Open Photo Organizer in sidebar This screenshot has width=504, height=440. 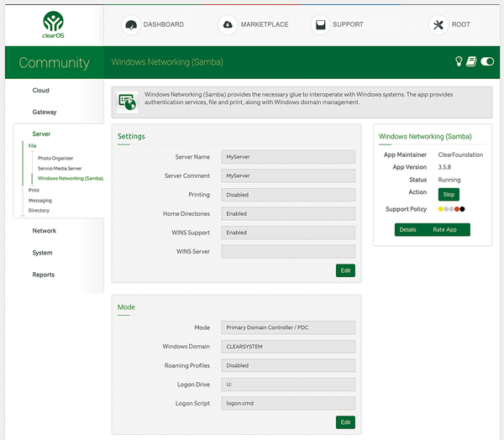tap(55, 158)
